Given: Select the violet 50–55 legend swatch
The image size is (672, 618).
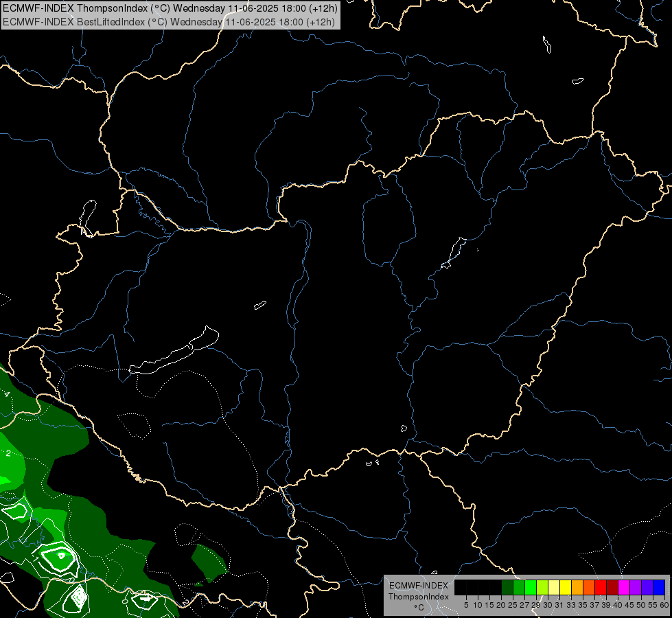Looking at the screenshot, I should pyautogui.click(x=647, y=587).
